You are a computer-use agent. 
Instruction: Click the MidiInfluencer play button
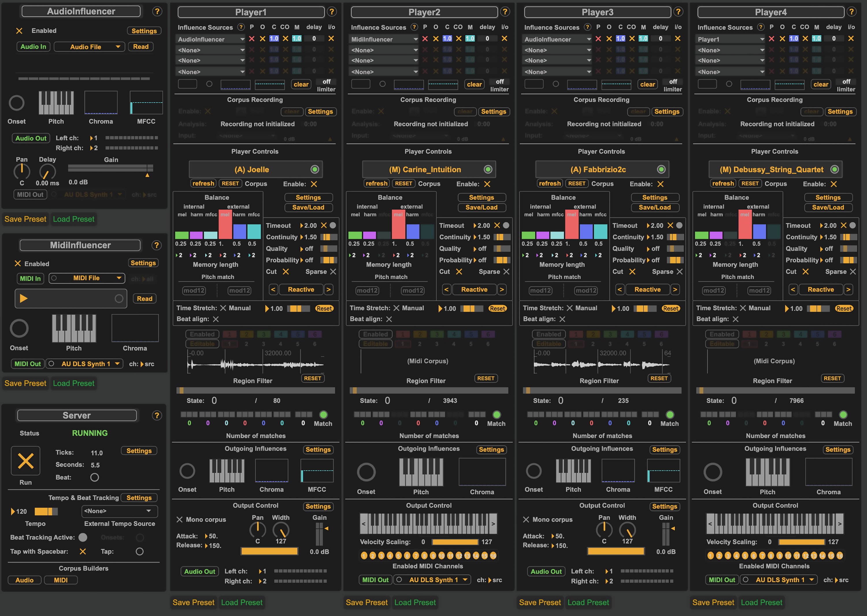[23, 299]
